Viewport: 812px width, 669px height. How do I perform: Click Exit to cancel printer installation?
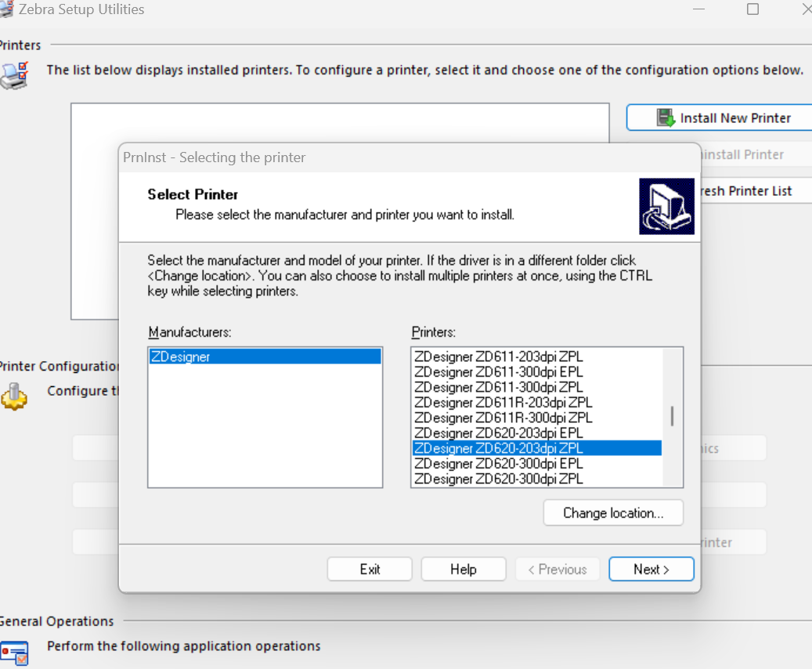369,569
